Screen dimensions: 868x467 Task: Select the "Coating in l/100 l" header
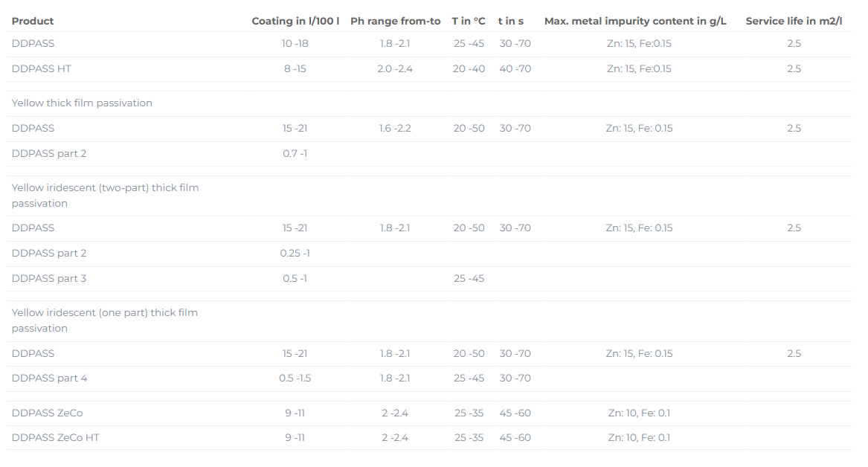click(295, 21)
